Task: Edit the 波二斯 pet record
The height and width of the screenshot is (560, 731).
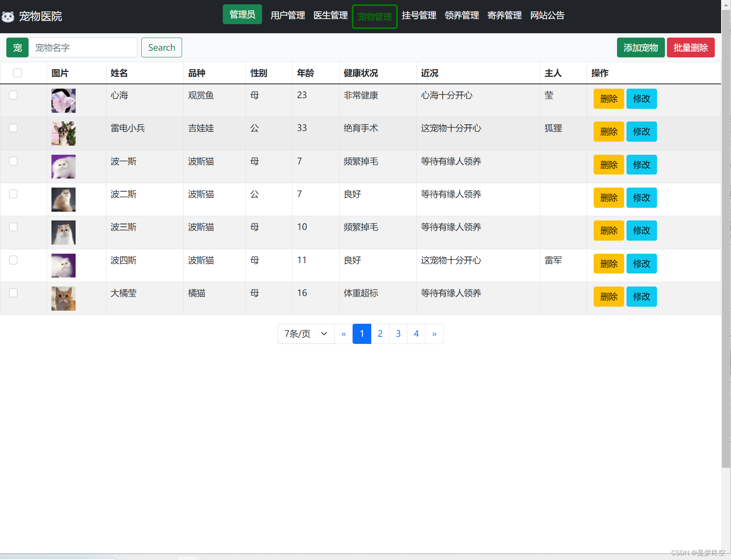Action: tap(642, 197)
